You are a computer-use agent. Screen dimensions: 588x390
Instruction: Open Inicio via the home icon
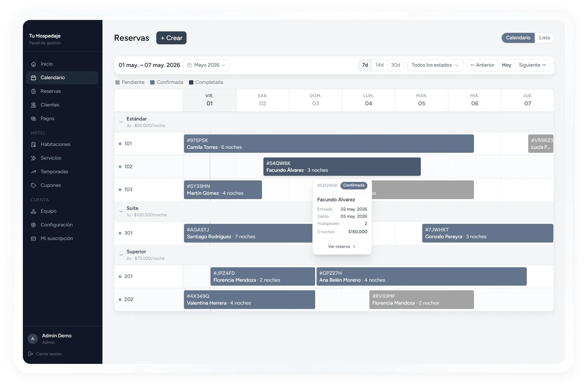33,64
